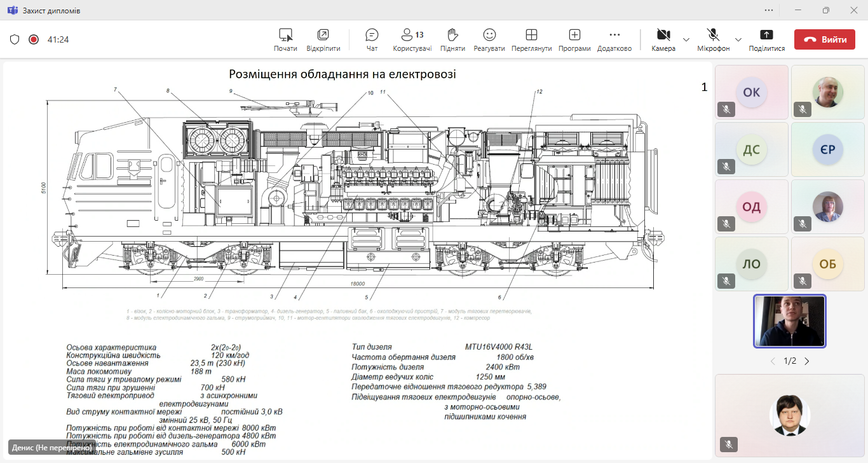The height and width of the screenshot is (463, 868).
Task: Select the ОБ participant tile
Action: (x=828, y=264)
